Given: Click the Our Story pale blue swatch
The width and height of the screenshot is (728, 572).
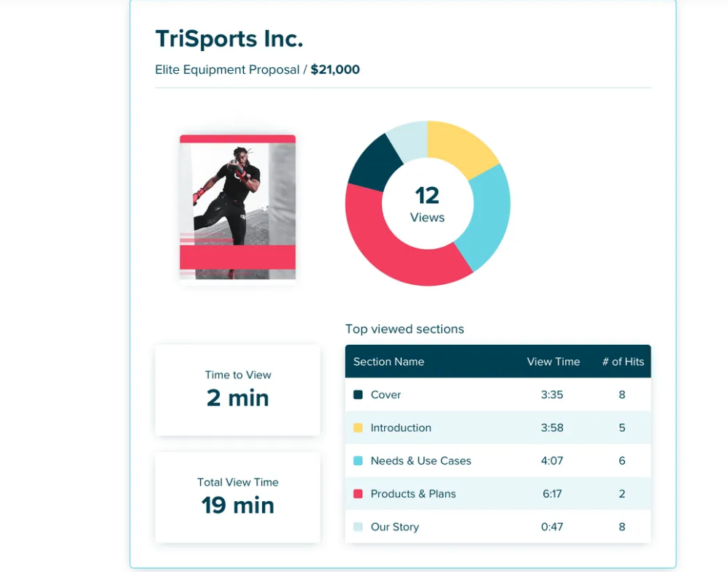Looking at the screenshot, I should tap(358, 527).
